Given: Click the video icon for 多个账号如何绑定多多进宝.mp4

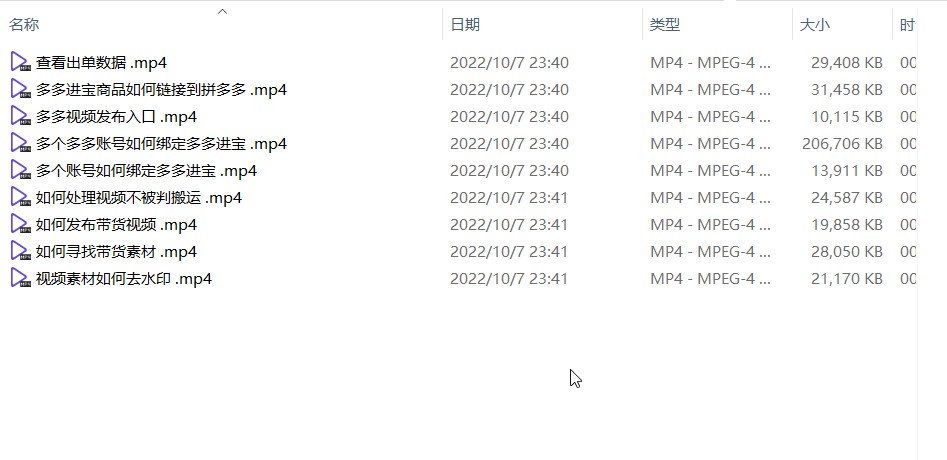Looking at the screenshot, I should (20, 170).
